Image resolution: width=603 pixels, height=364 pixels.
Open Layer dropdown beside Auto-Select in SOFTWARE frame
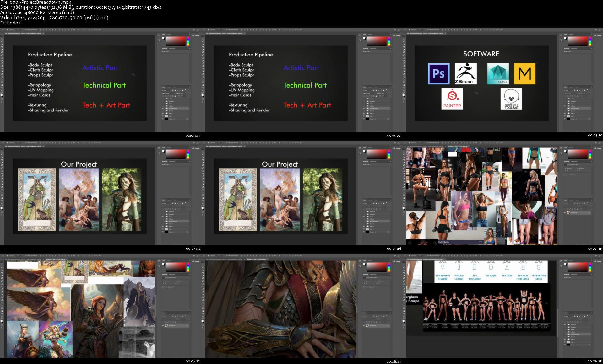click(420, 30)
